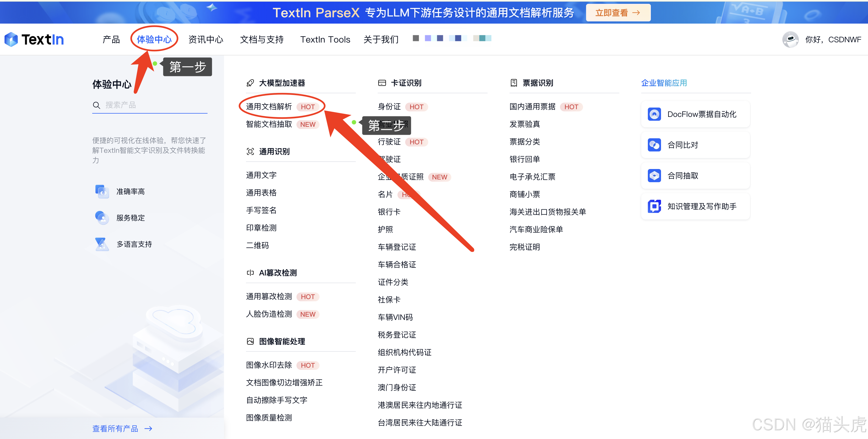Open 电子承兑汇票
The height and width of the screenshot is (439, 868).
coord(532,177)
